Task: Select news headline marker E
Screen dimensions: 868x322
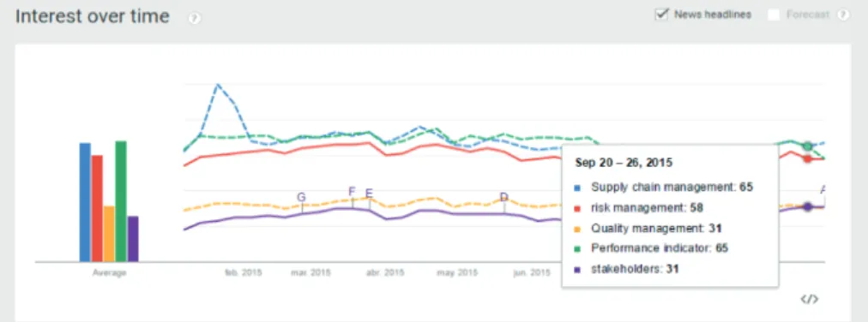Action: pyautogui.click(x=369, y=194)
